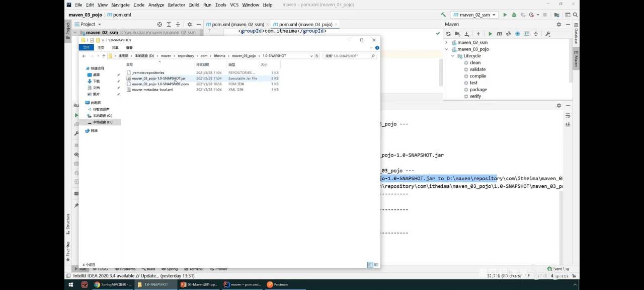Viewport: 644px width, 290px height.
Task: Open Run panel gear settings icon
Action: coord(558,105)
